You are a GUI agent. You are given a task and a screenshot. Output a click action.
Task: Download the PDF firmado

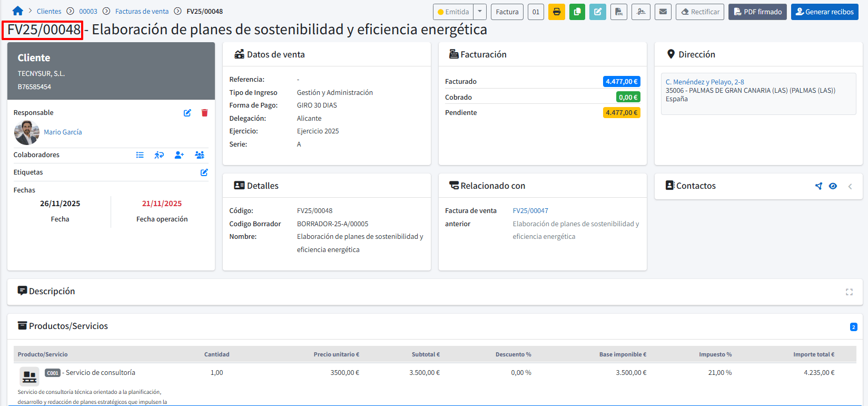tap(757, 12)
